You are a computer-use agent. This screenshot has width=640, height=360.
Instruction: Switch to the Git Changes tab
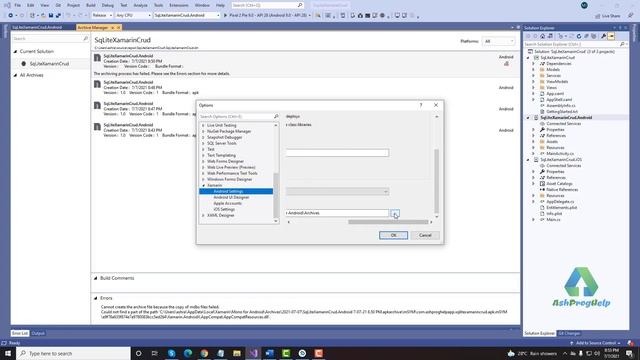point(569,333)
